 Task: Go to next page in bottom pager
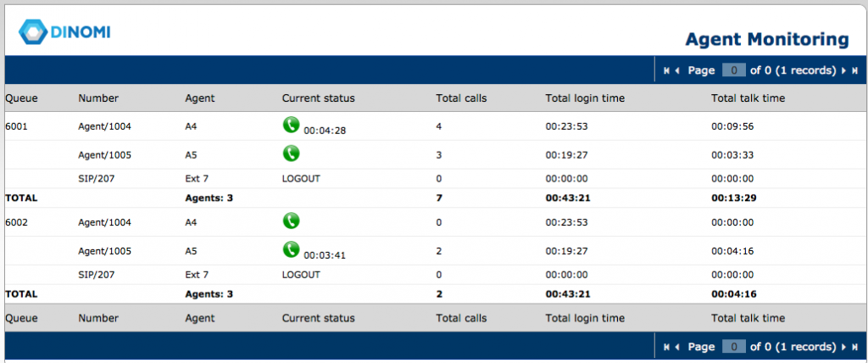843,347
